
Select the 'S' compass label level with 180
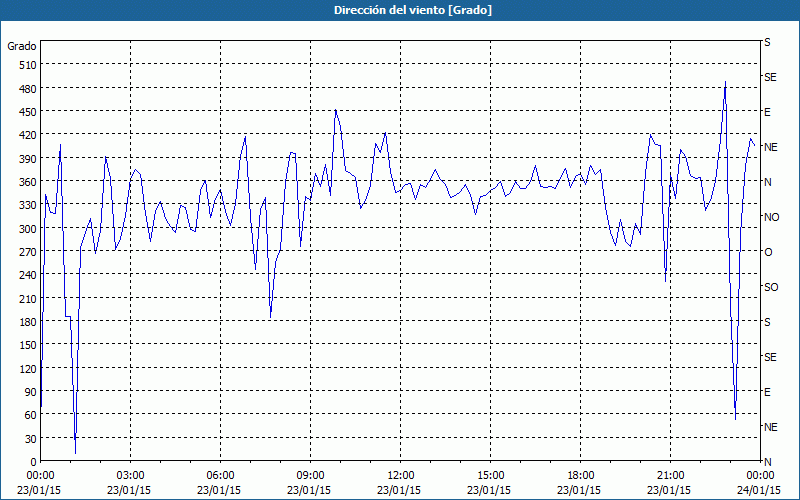(x=767, y=322)
